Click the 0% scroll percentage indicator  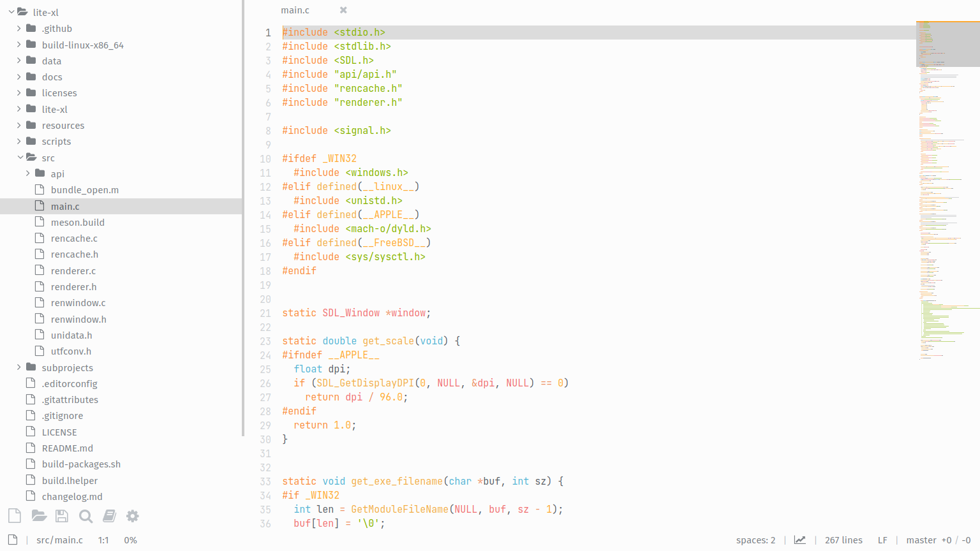point(131,540)
